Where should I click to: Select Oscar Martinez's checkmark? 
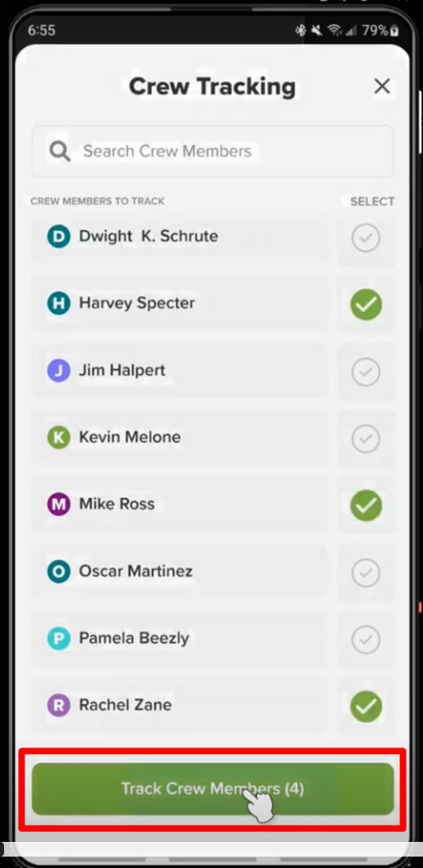366,572
